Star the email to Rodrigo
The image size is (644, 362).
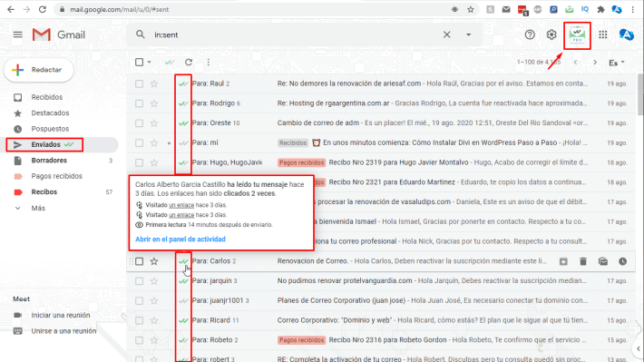[154, 103]
